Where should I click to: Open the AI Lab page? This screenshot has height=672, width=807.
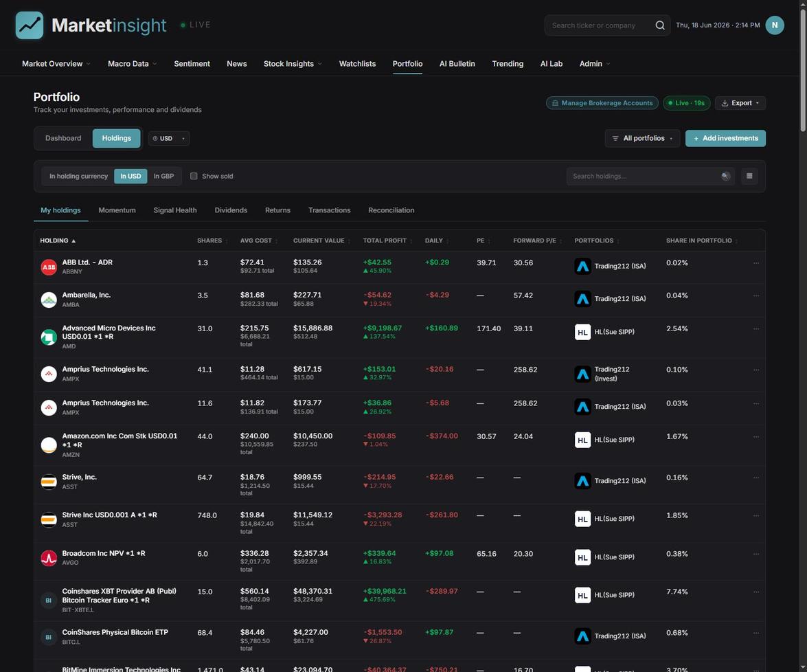[x=552, y=64]
